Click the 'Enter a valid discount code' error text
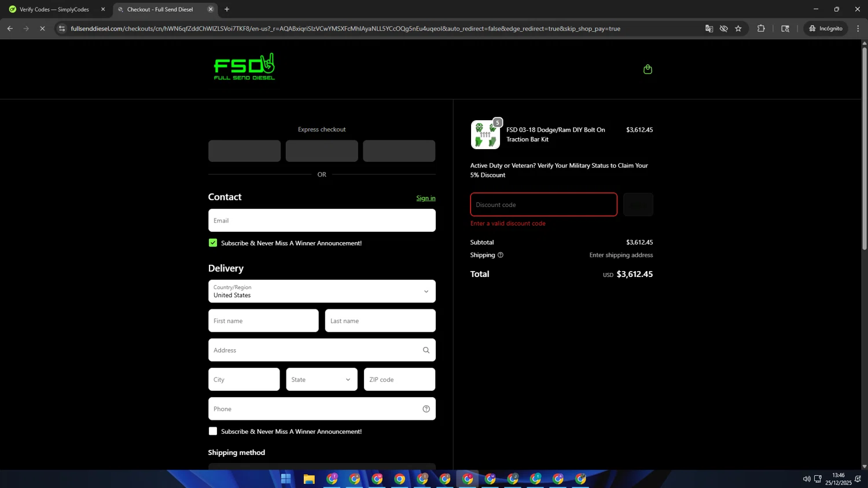This screenshot has width=868, height=488. tap(508, 223)
